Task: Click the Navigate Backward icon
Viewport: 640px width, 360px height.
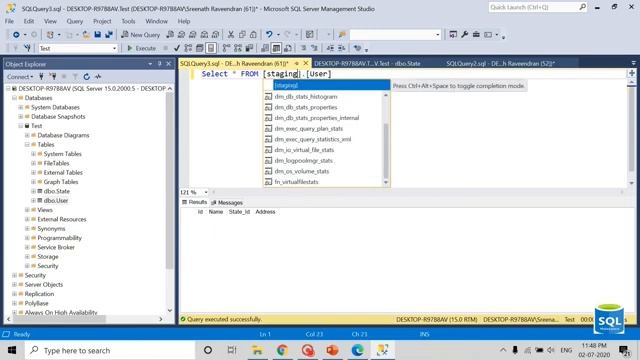Action: click(16, 35)
